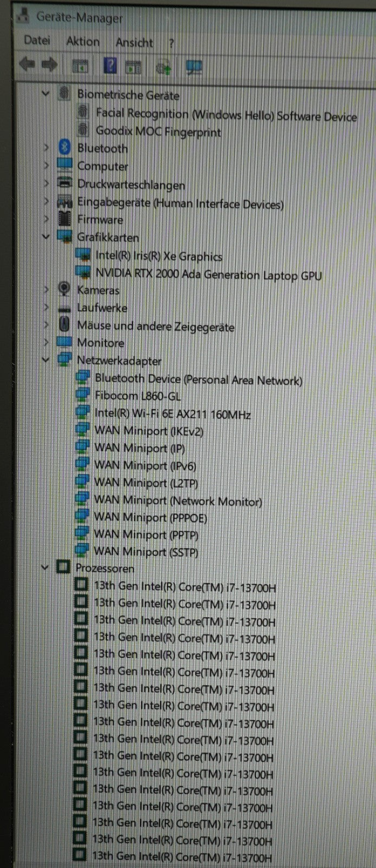Open the Datei menu
Screen dimensions: 376x868
[x=37, y=41]
